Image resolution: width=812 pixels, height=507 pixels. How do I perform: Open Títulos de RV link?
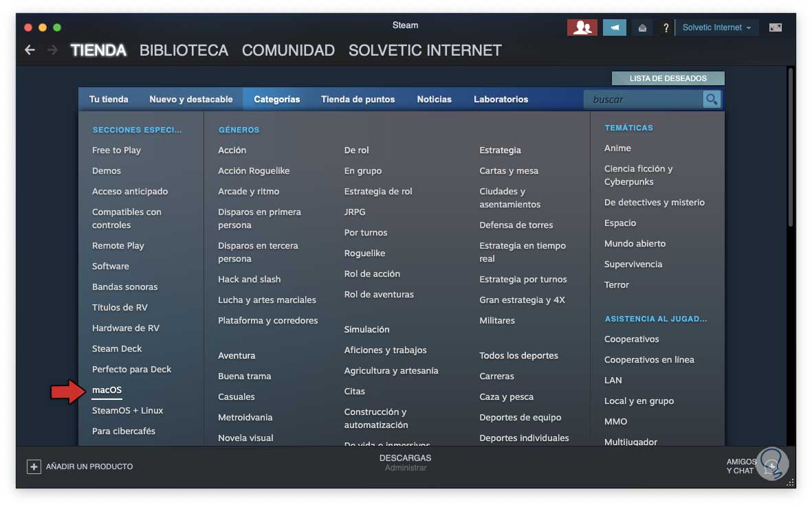coord(120,307)
